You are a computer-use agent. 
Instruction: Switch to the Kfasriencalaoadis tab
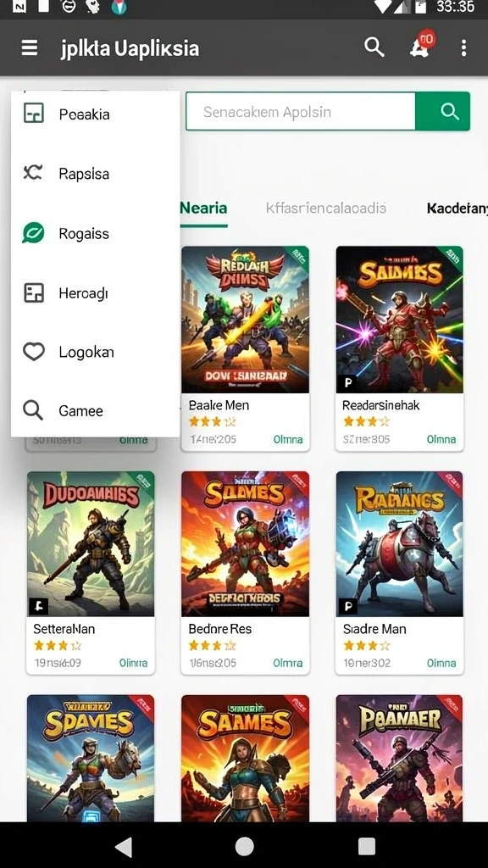[326, 209]
